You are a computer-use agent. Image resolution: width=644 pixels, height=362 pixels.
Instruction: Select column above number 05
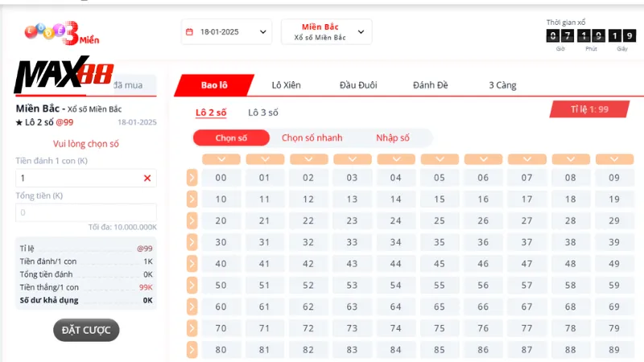(440, 159)
